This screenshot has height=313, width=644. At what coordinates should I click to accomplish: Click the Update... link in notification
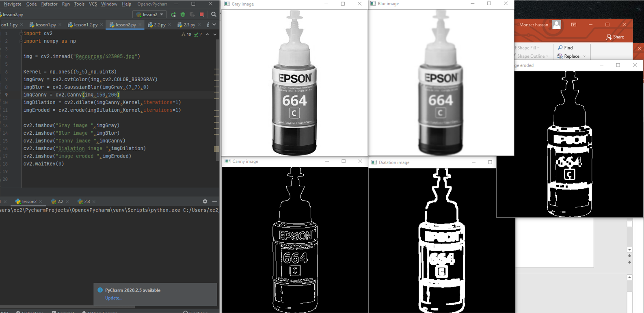pos(114,298)
